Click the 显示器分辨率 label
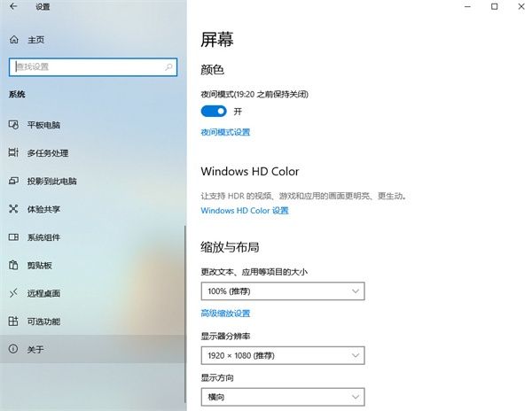532x411 pixels. click(x=225, y=336)
